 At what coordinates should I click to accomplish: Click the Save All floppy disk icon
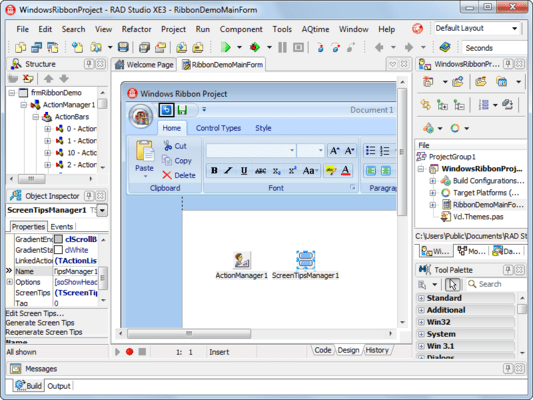click(123, 47)
